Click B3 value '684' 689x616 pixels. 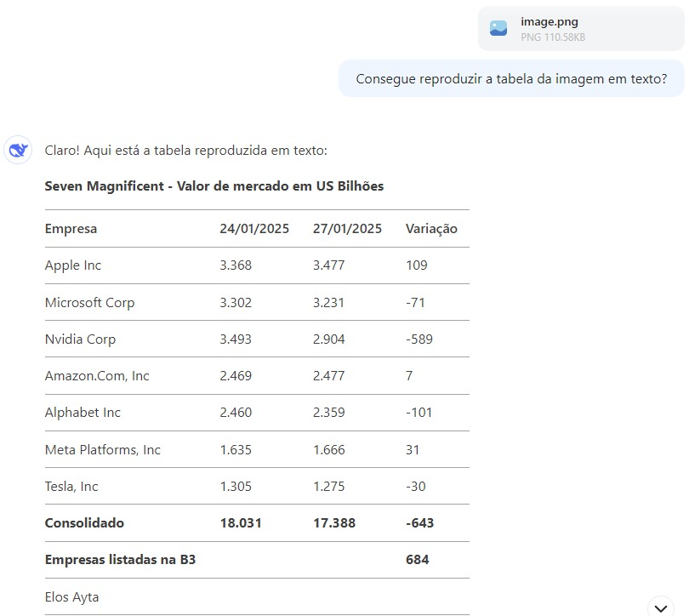418,560
